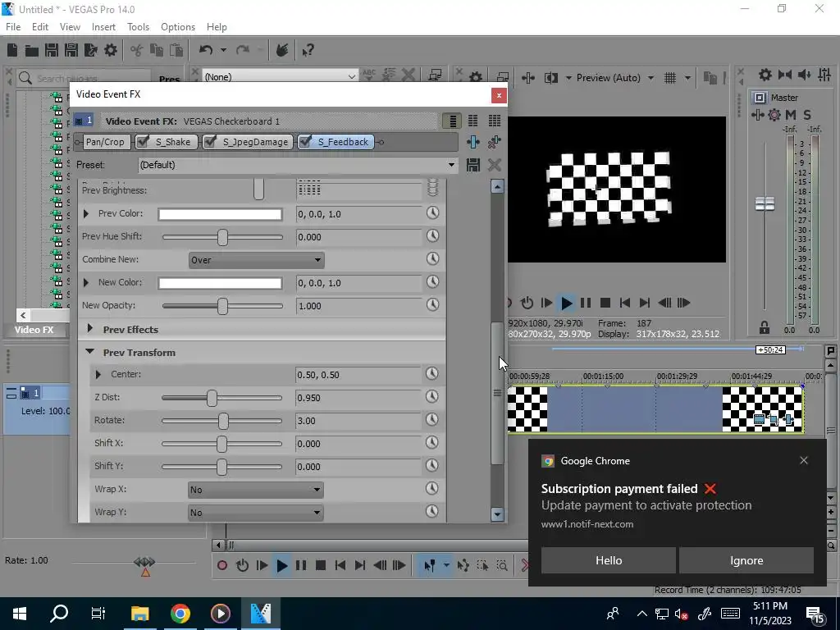Open the Wrap Y dropdown
The image size is (840, 630).
[256, 513]
